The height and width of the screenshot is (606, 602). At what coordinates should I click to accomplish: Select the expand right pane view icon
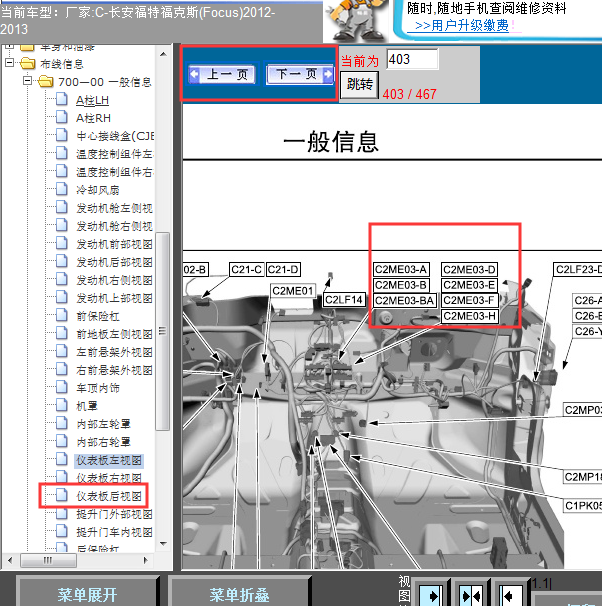pos(511,595)
